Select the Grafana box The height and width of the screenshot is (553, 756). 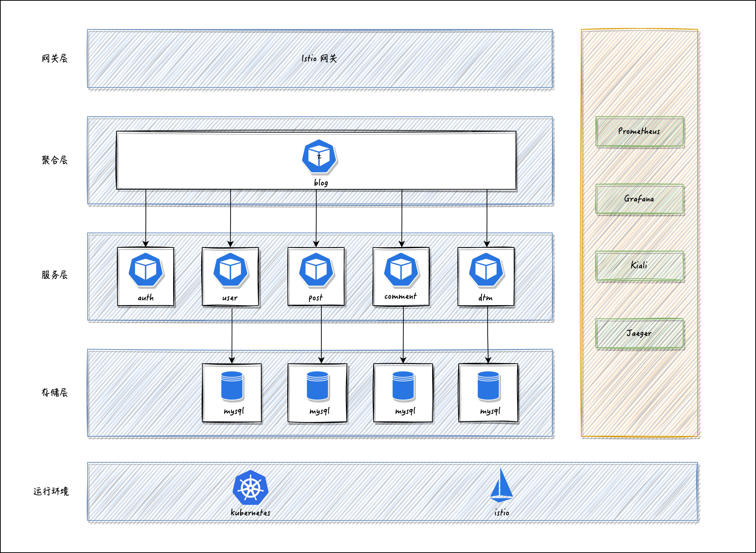coord(639,199)
